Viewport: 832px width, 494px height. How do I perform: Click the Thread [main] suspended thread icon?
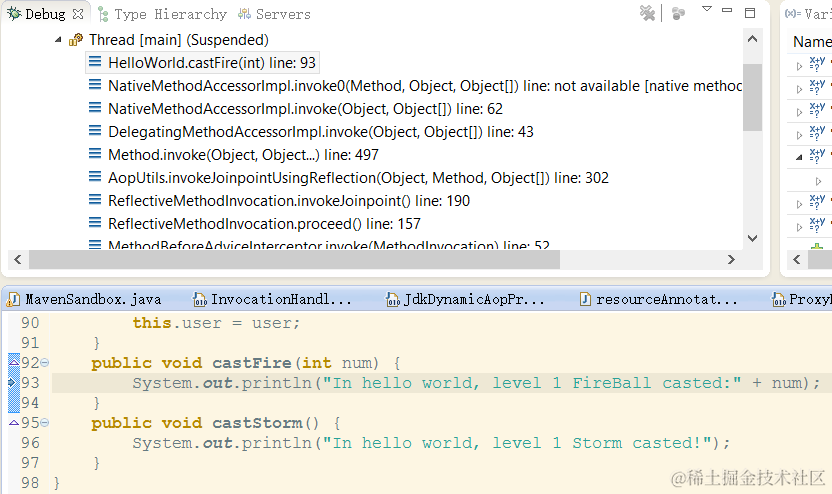[x=76, y=40]
